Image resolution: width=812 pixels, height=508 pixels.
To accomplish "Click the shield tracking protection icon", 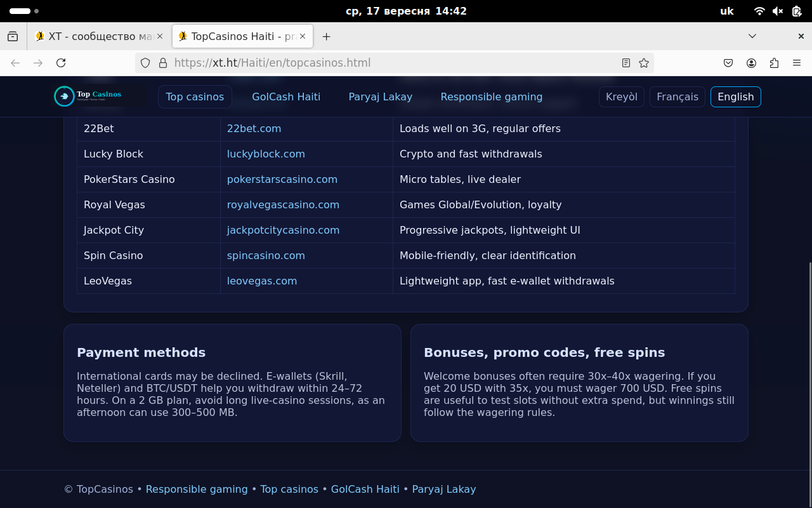I will click(x=145, y=63).
